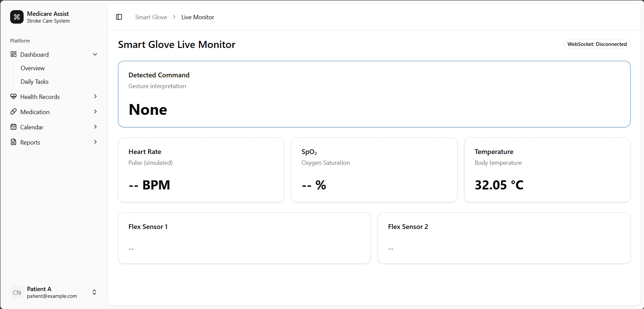Click the Flex Sensor 2 card title

[x=408, y=227]
